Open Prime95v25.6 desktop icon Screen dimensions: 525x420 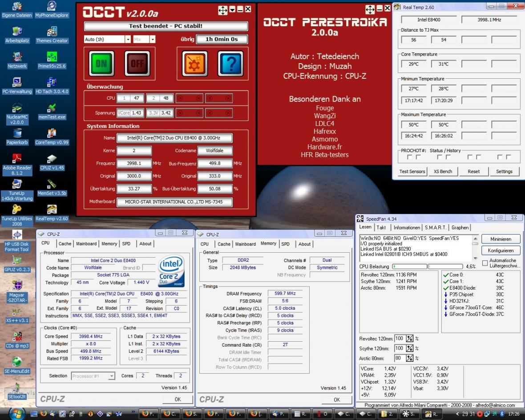click(x=52, y=60)
